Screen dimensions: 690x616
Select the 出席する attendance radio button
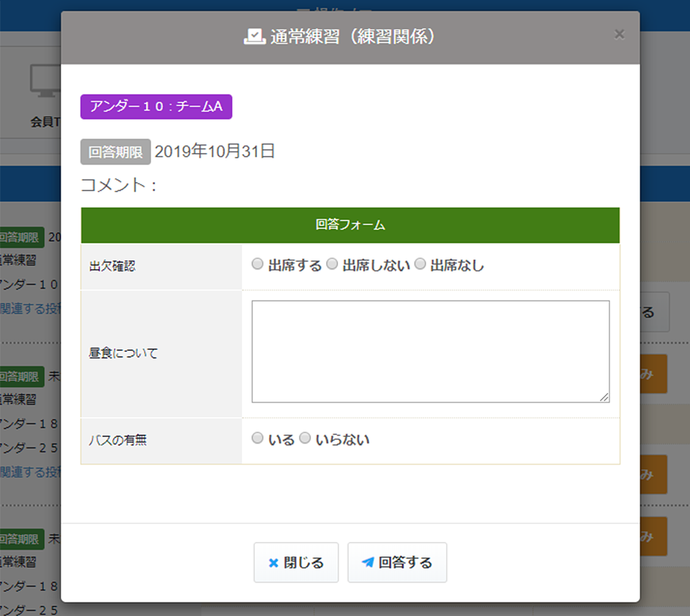point(257,264)
